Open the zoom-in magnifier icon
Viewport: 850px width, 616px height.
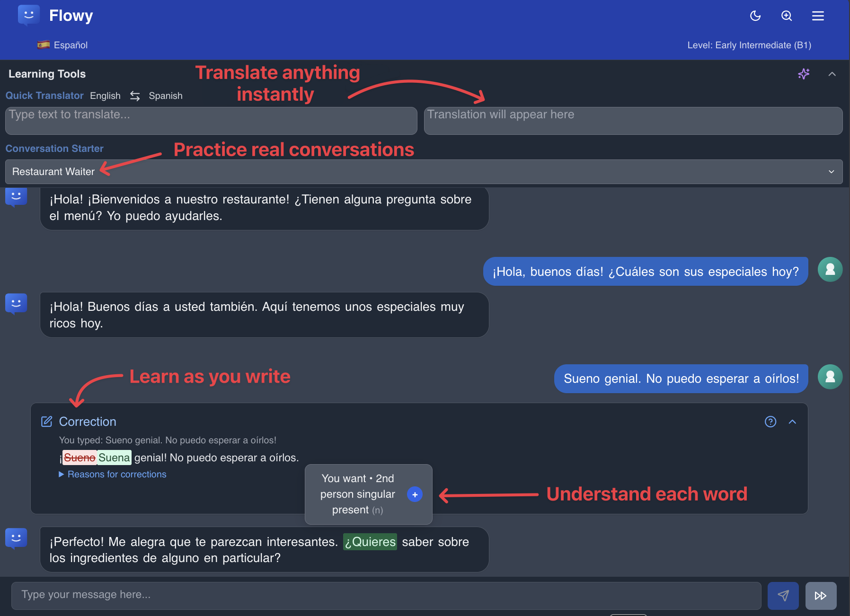pyautogui.click(x=787, y=16)
